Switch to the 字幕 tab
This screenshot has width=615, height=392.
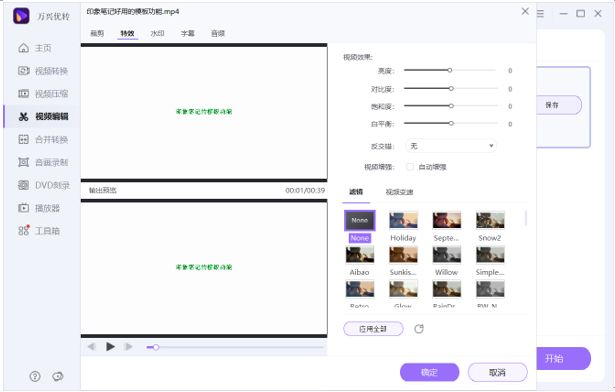(187, 34)
